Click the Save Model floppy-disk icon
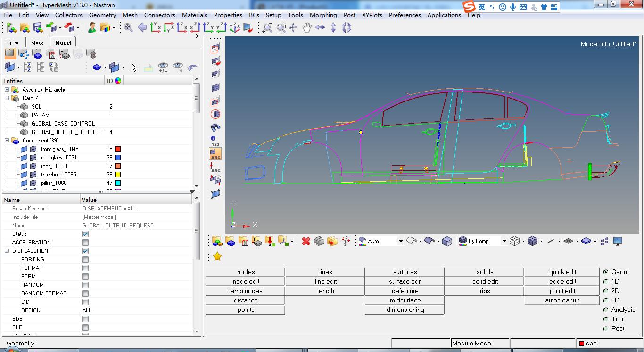The image size is (644, 352). tap(38, 27)
